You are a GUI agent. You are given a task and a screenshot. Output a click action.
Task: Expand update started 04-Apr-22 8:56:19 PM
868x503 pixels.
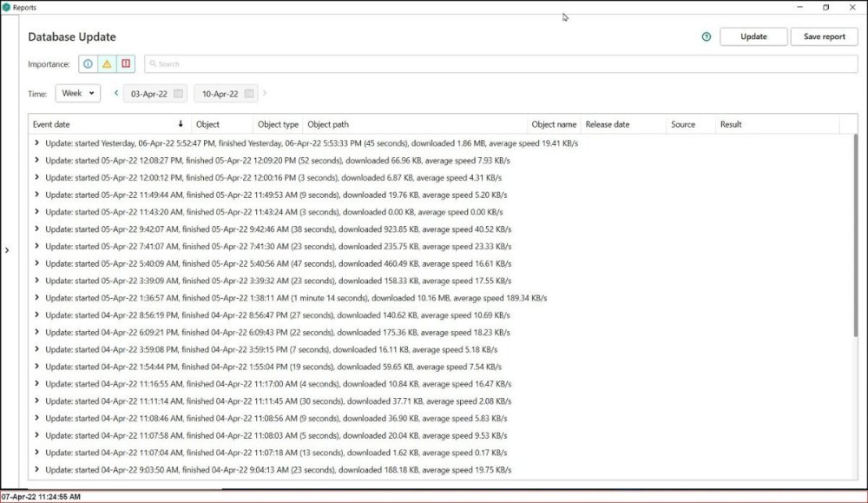36,314
